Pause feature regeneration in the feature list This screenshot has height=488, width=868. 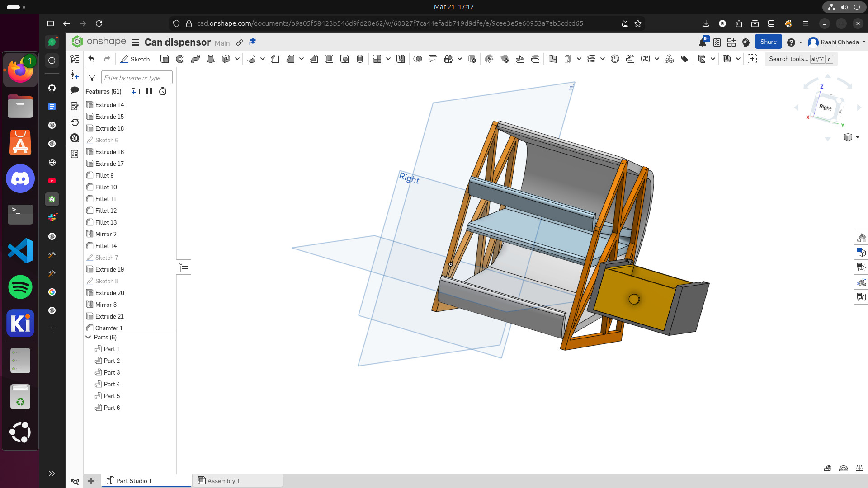(x=149, y=91)
